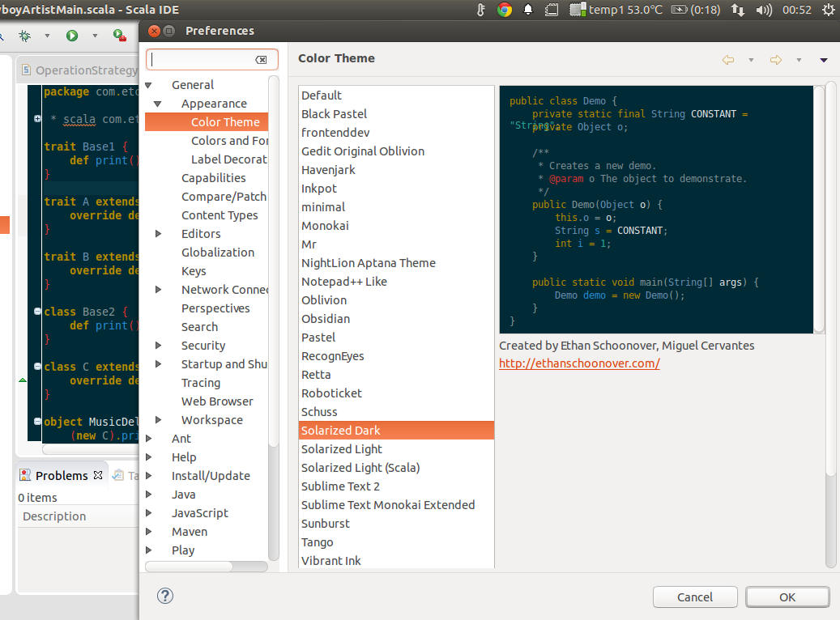840x620 pixels.
Task: Choose the Monokai theme
Action: click(396, 226)
